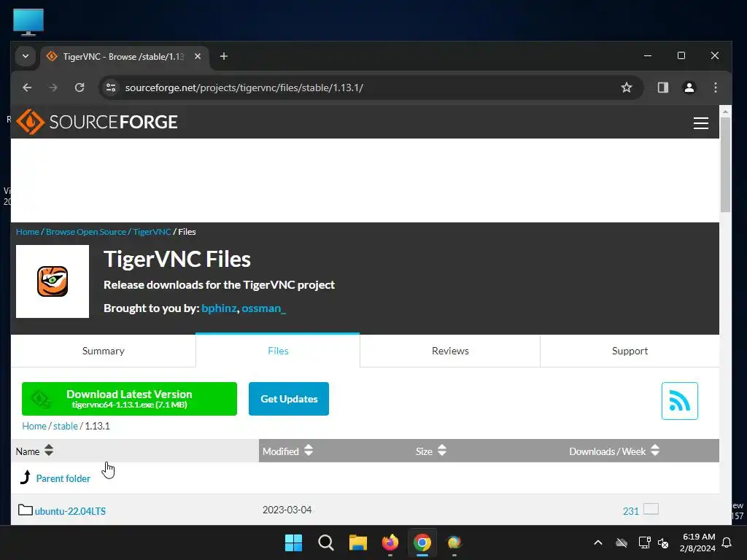Screen dimensions: 747x560
Task: Click the SourceForge flame logo
Action: (30, 122)
